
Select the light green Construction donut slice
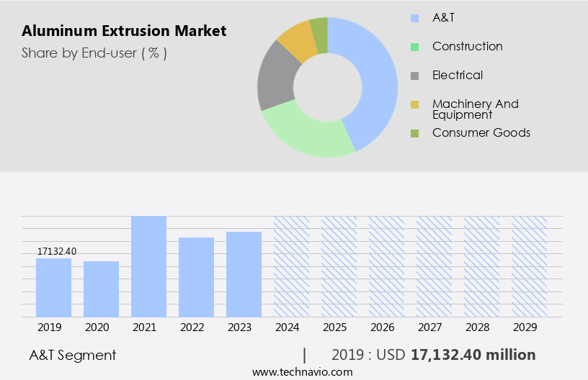click(x=306, y=132)
